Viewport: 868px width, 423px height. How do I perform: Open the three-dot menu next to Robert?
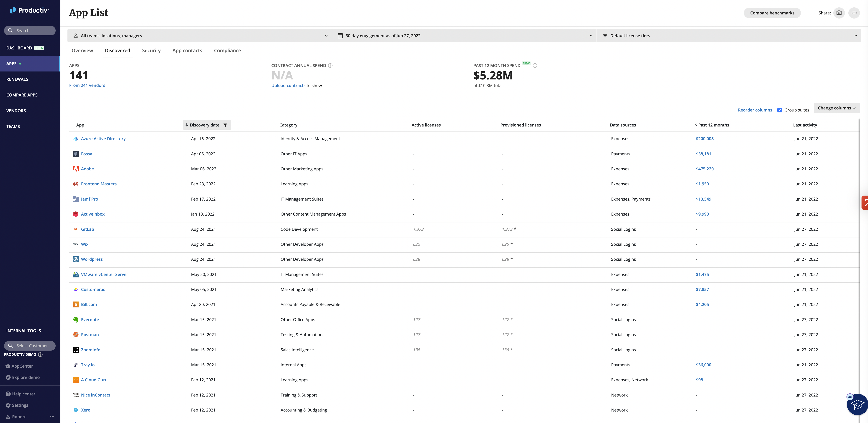52,417
